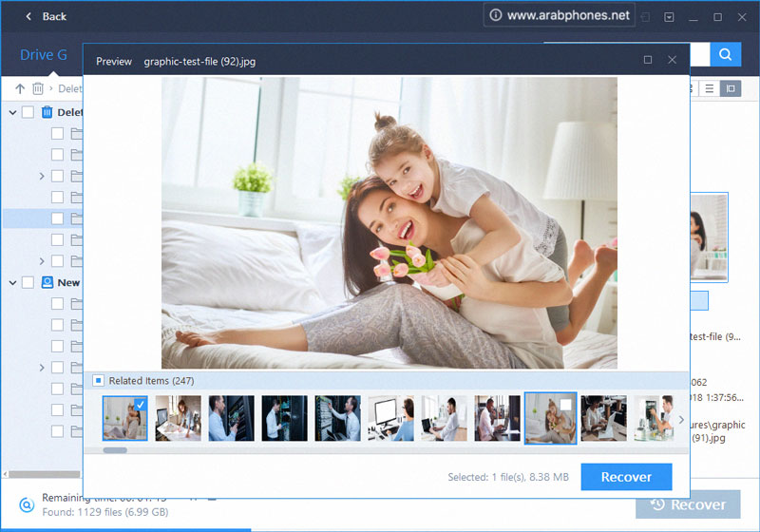The image size is (760, 532).
Task: Select the thumbnail of technician holding circuit board
Action: [x=231, y=418]
